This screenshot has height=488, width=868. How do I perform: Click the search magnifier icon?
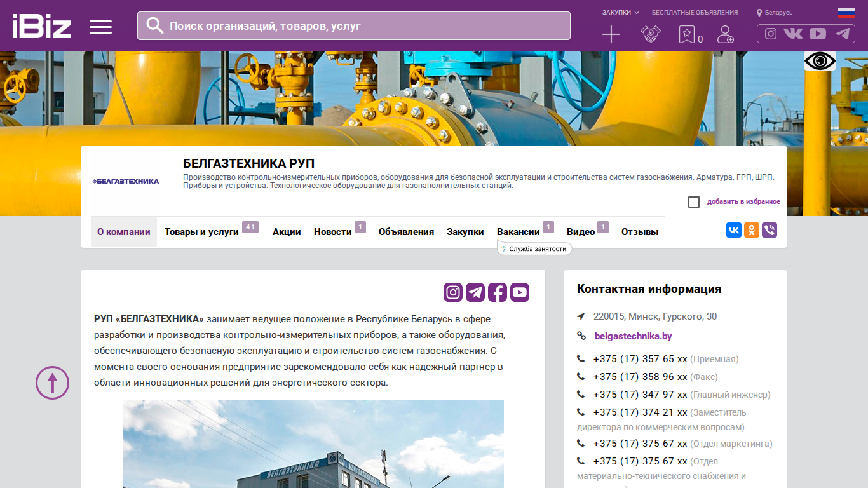(155, 25)
